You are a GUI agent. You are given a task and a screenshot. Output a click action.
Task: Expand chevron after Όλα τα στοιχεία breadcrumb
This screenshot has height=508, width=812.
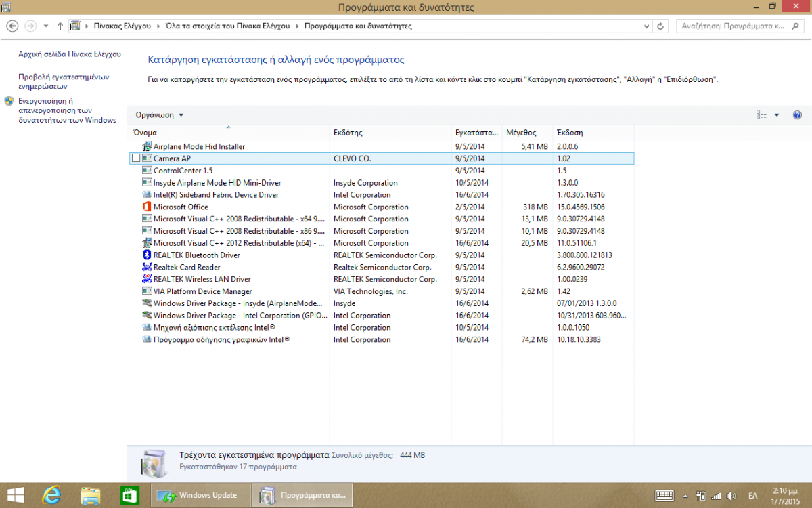click(297, 26)
